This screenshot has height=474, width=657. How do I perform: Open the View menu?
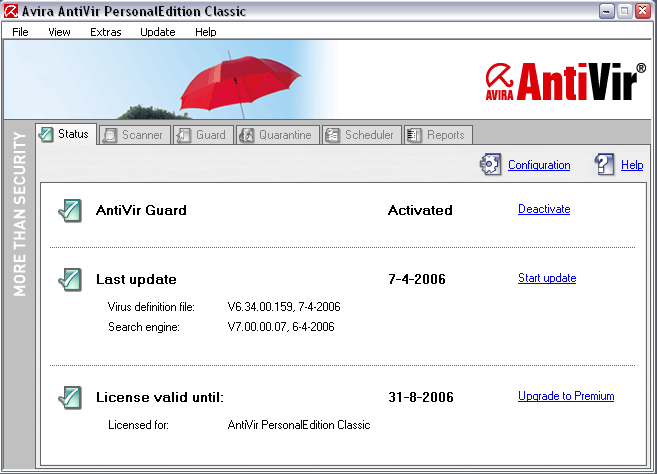point(59,32)
